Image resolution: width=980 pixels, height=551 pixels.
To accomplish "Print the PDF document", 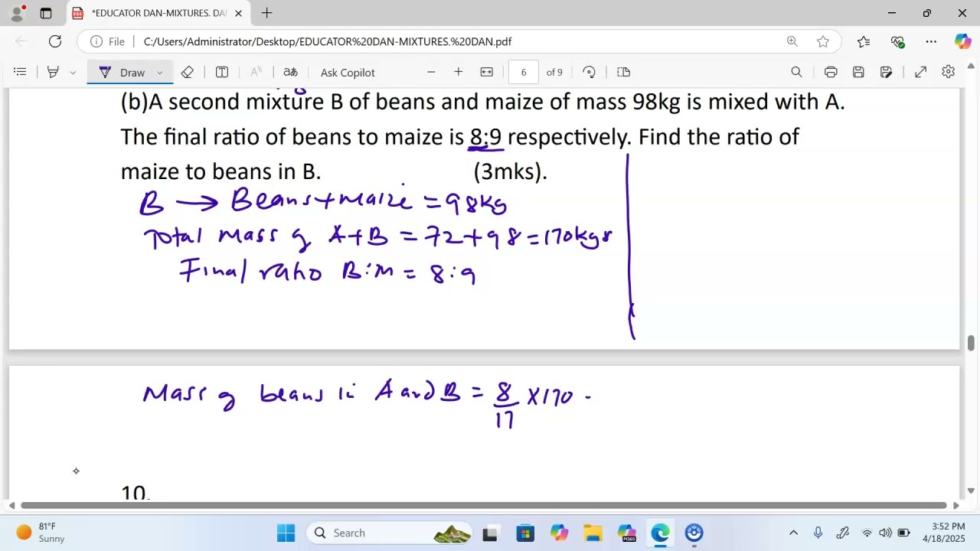I will [x=831, y=72].
